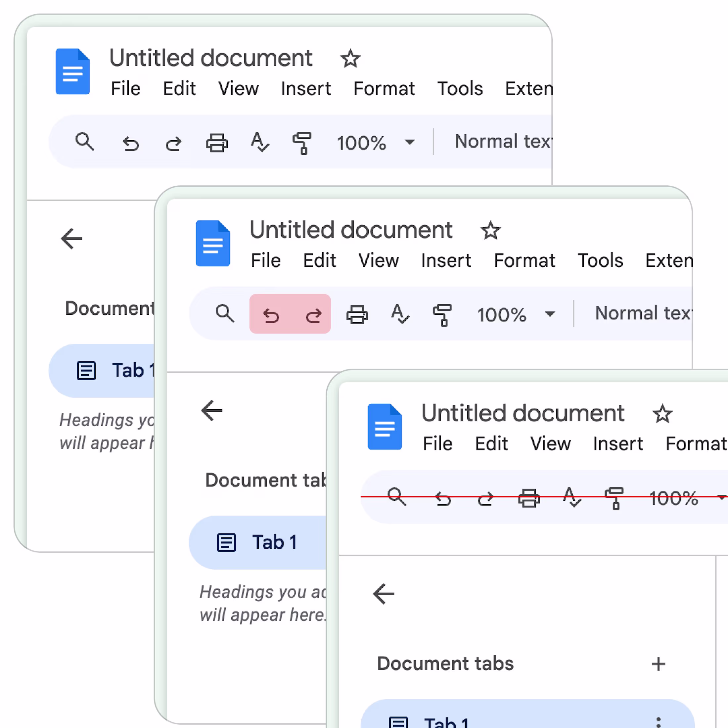Click the document title in the front window

(x=523, y=413)
